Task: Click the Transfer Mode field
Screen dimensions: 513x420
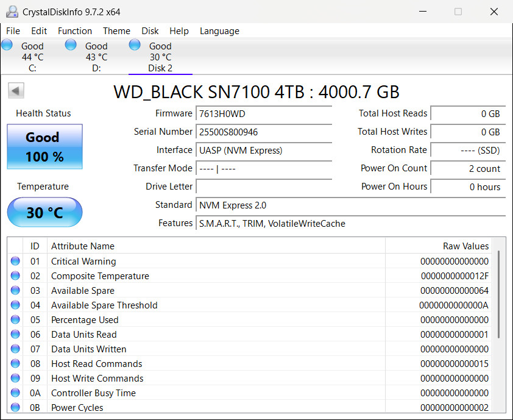Action: point(264,169)
